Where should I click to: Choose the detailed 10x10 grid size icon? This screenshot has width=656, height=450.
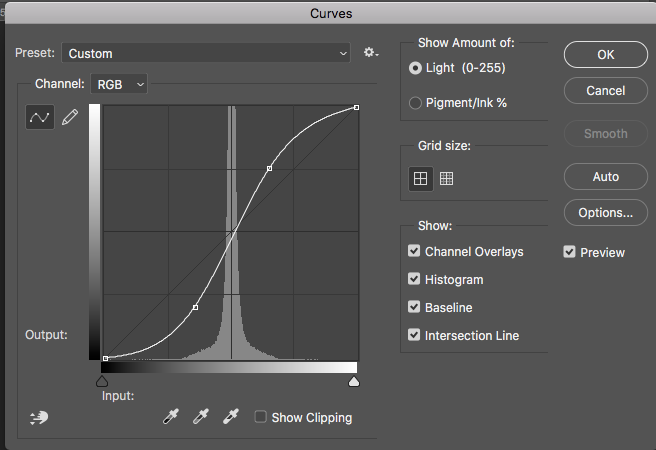coord(447,178)
